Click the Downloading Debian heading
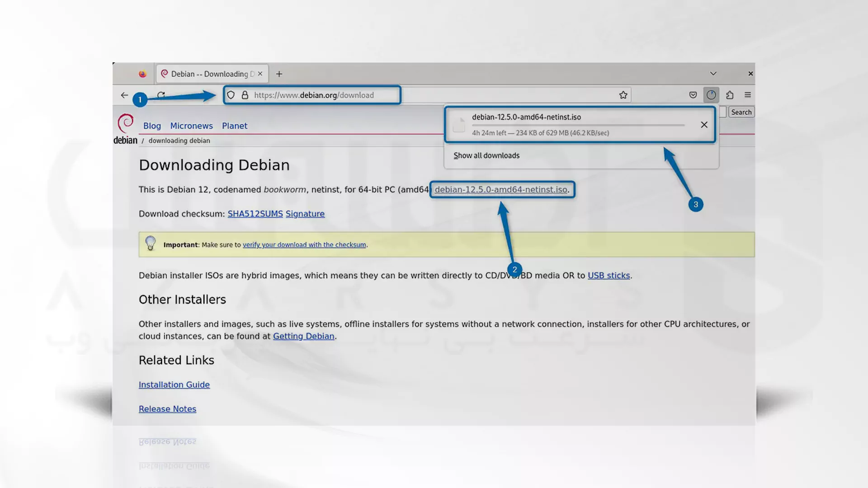The width and height of the screenshot is (868, 488). tap(214, 165)
